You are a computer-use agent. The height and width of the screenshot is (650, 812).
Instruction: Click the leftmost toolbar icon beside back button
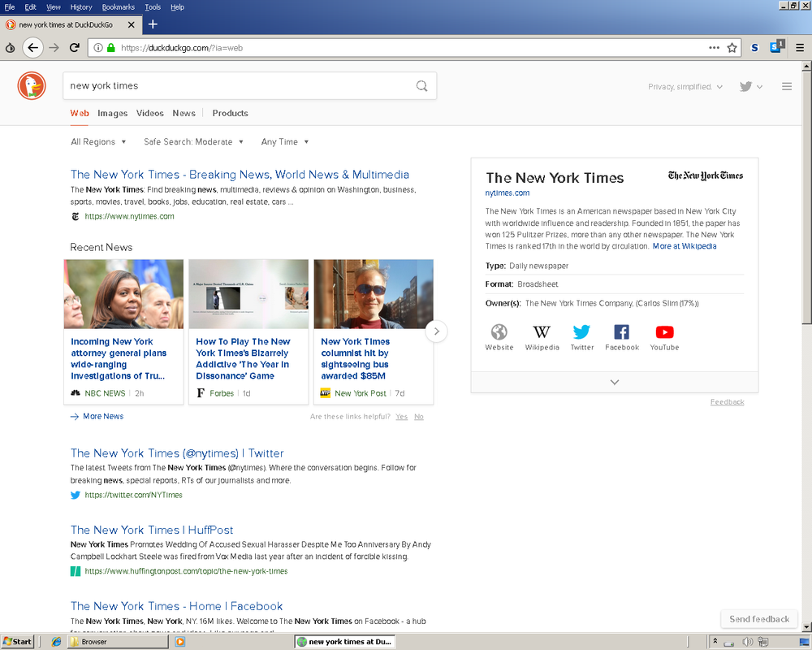10,48
